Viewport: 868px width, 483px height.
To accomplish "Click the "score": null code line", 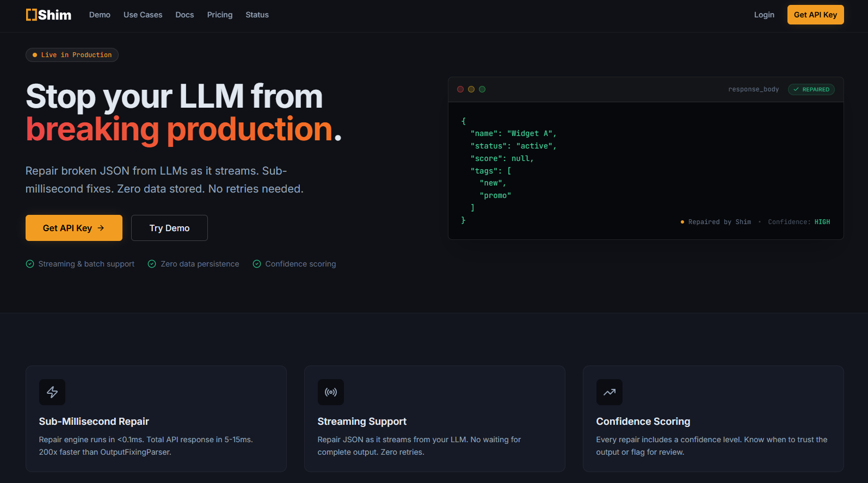I will [x=502, y=158].
